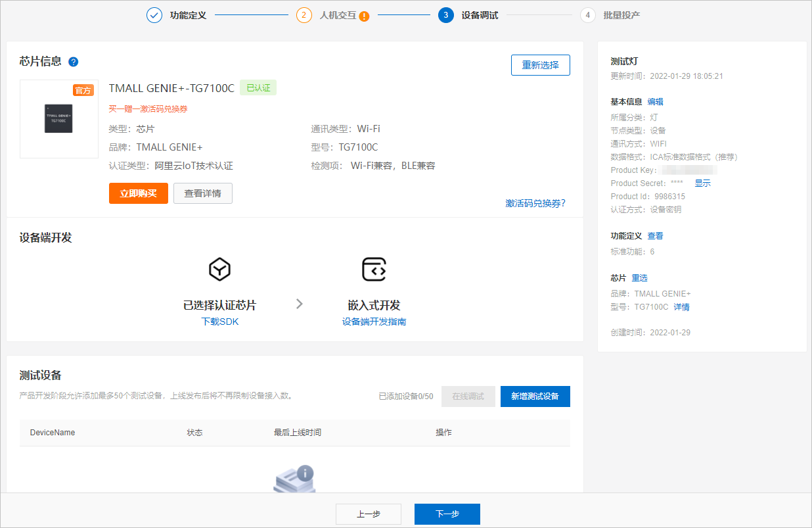Open 设备端开发指南 link

coord(374,322)
